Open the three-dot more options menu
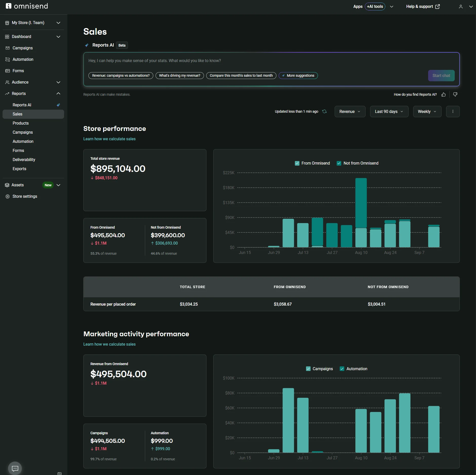 453,111
